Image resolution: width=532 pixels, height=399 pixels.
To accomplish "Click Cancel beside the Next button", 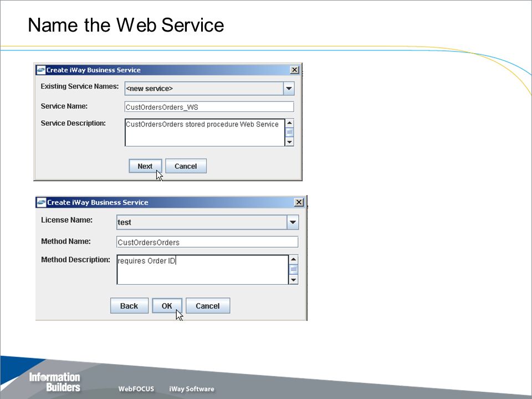I will 186,166.
